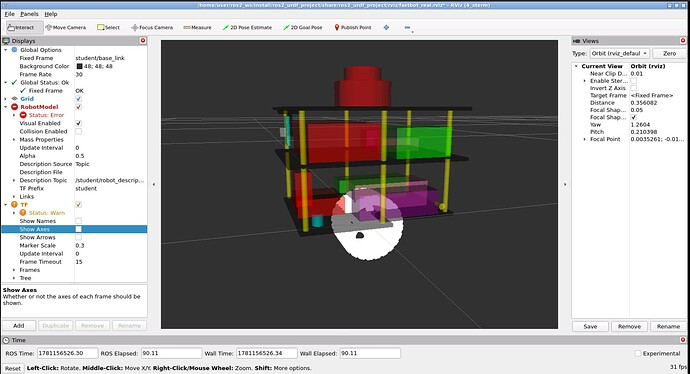Viewport: 690px width, 374px height.
Task: Enable the Invert Z Axis checkbox
Action: 634,88
